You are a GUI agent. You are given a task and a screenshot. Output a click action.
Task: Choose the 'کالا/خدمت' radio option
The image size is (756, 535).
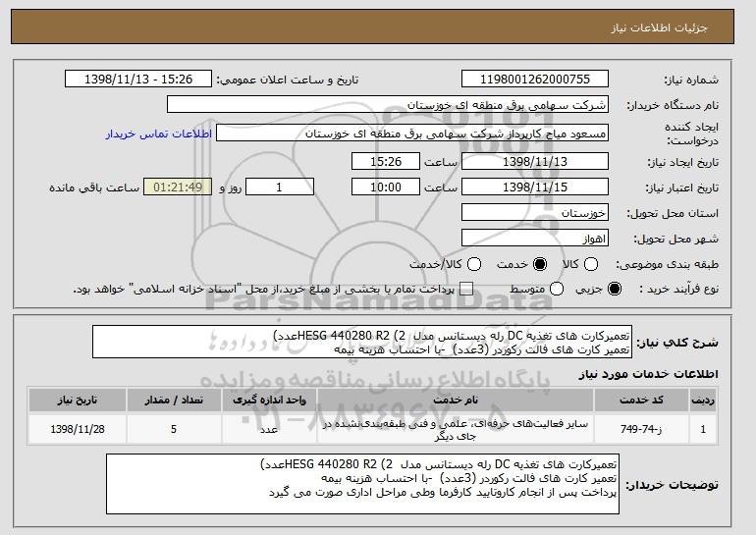(474, 264)
